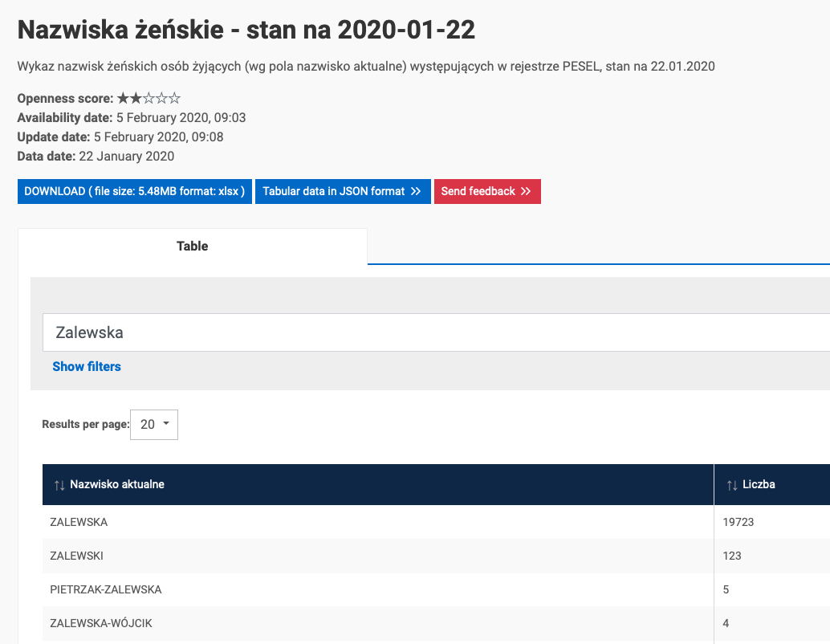Download the 5.48MB xlsx file
This screenshot has height=644, width=830.
click(134, 191)
